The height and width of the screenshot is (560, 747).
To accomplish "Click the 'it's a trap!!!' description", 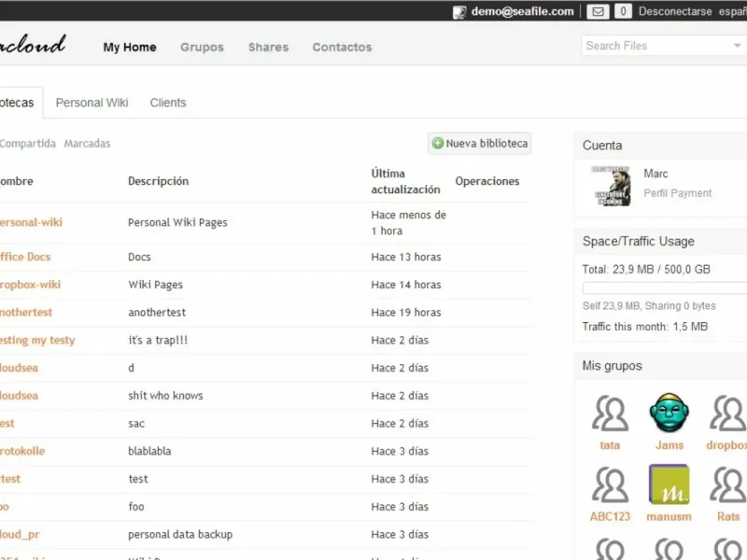I will coord(158,340).
